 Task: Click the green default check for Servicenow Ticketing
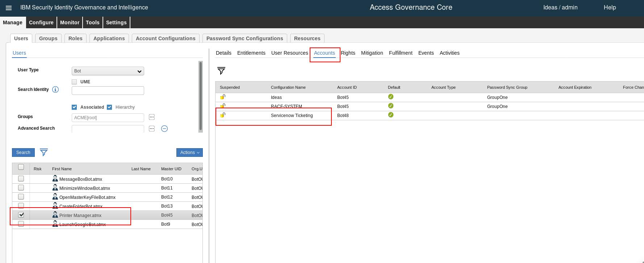[390, 115]
